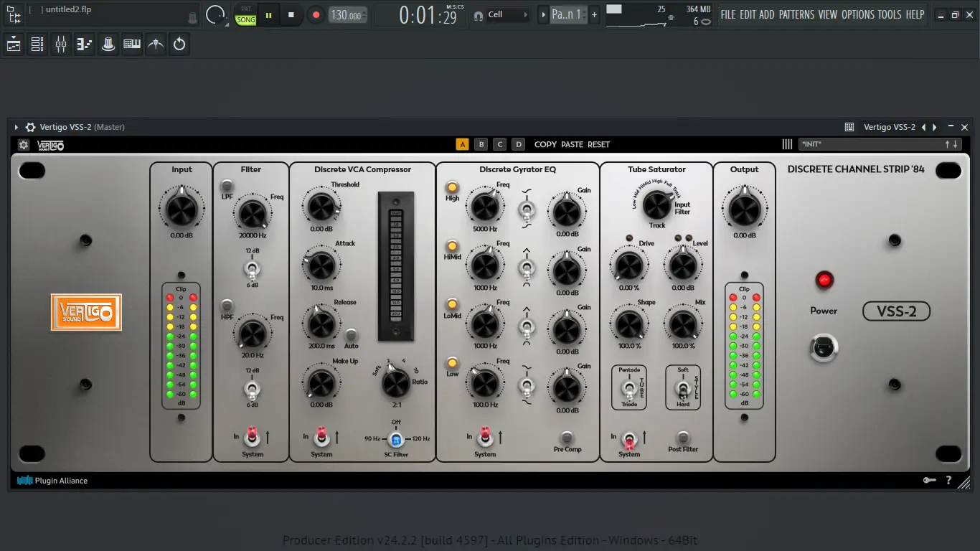Image resolution: width=980 pixels, height=551 pixels.
Task: Pause playback with the pause button
Action: [x=269, y=14]
